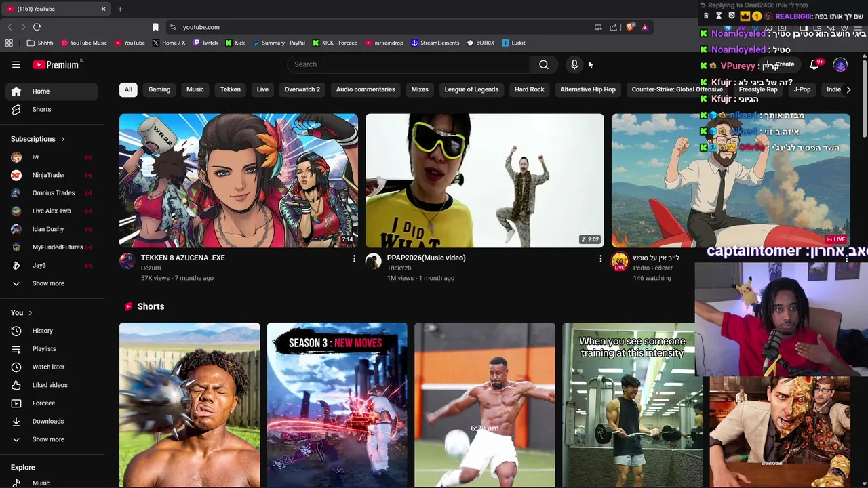Play the TEKKEN 8 AZUCENA .EXE thumbnail
This screenshot has width=868, height=488.
coord(239,180)
